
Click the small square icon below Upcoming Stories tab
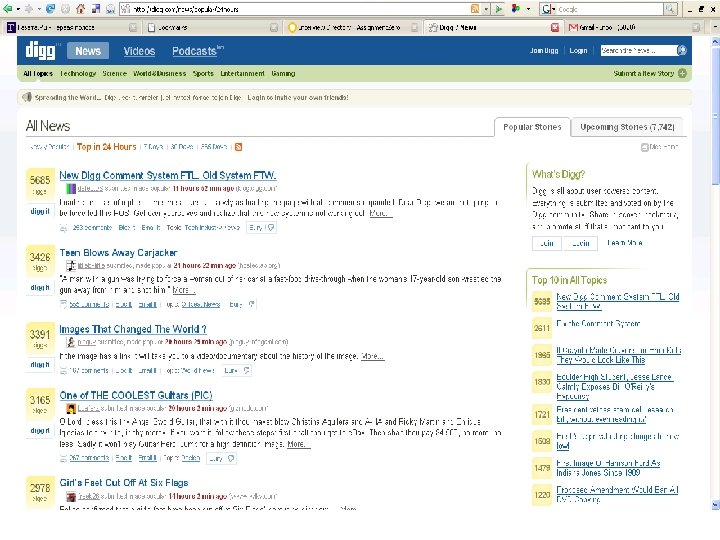click(x=644, y=147)
